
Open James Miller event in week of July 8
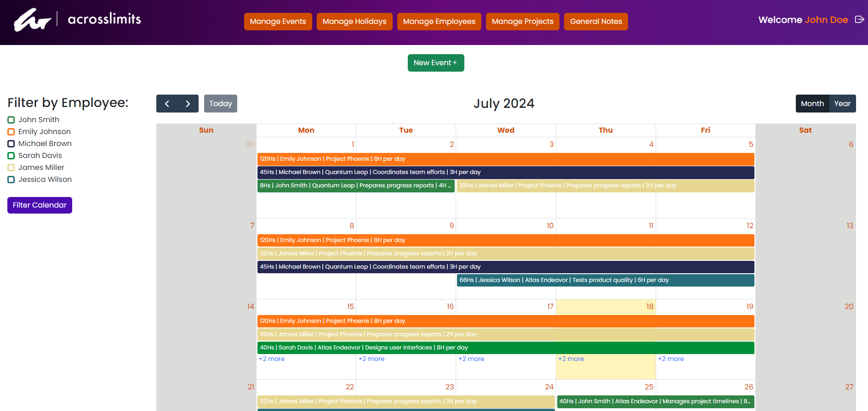pos(506,253)
